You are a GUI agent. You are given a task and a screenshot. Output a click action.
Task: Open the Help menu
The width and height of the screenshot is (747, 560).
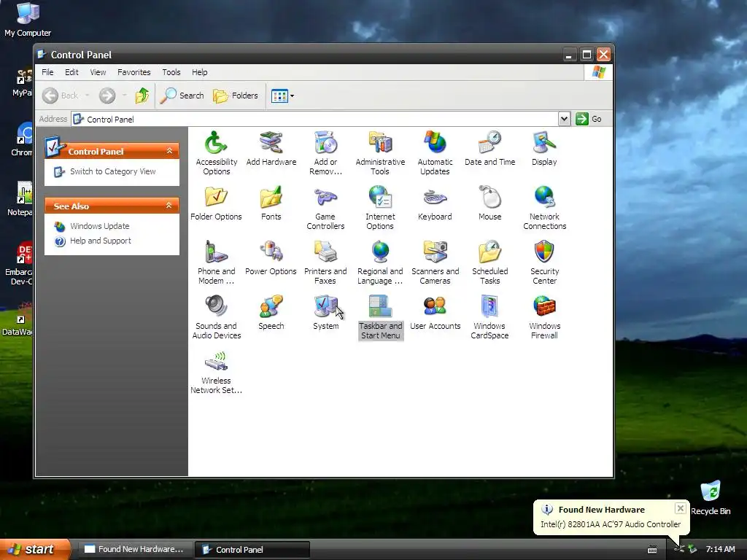point(200,72)
